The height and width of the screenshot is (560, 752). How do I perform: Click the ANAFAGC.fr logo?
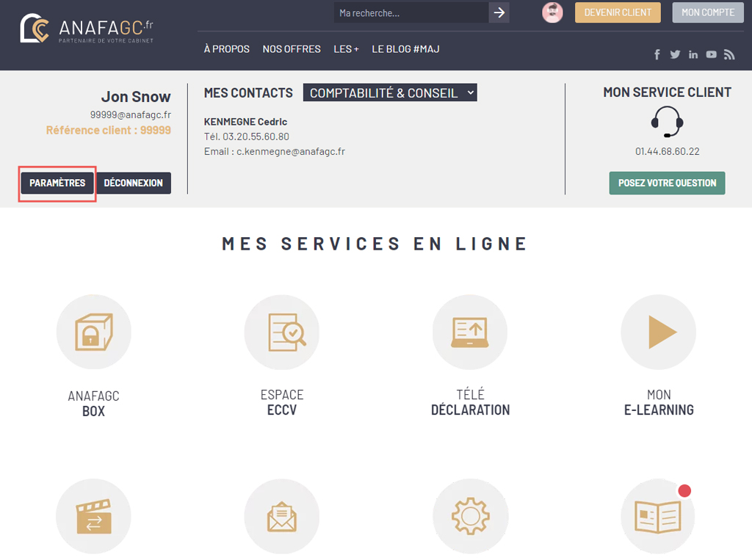tap(87, 29)
